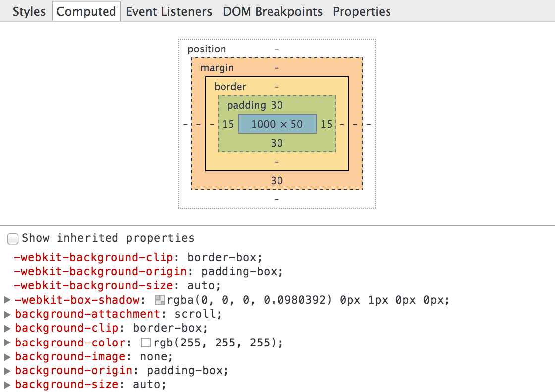This screenshot has width=555, height=392.
Task: Expand the background-origin property
Action: click(x=7, y=370)
